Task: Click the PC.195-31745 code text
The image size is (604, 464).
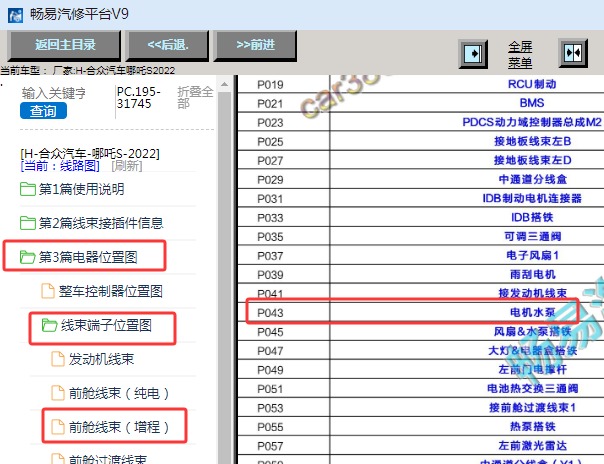Action: point(138,97)
